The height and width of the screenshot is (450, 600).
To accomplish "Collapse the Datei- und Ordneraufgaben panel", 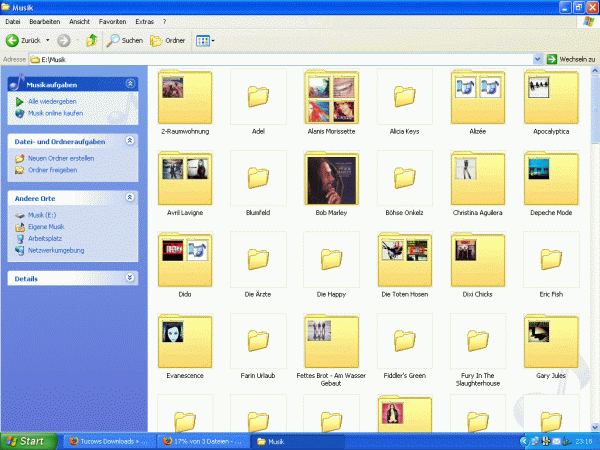I will tap(130, 140).
